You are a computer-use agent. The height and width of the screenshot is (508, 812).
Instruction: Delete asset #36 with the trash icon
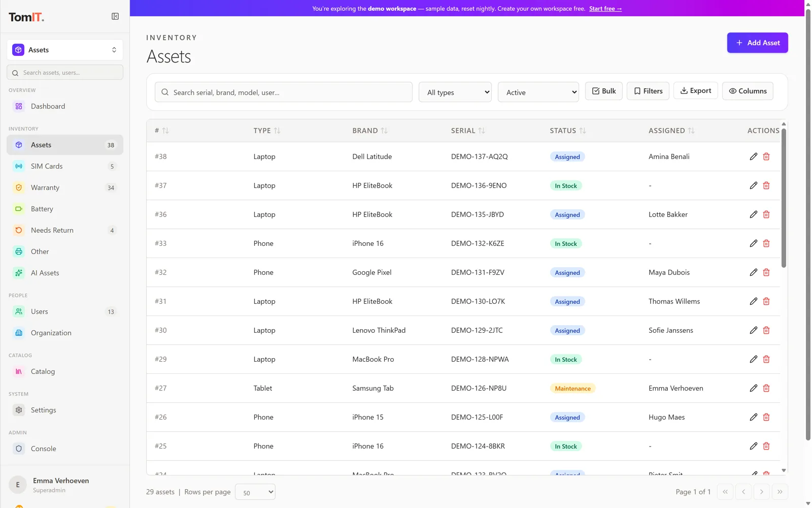[x=766, y=214]
